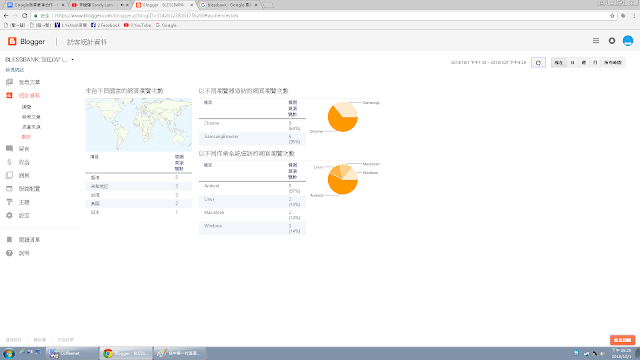Screen dimensions: 640x360
Task: Reload the page with browser refresh icon
Action: 24,16
